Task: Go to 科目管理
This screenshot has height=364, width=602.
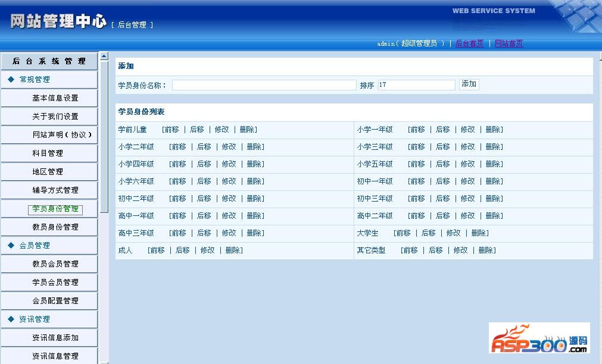Action: 48,153
